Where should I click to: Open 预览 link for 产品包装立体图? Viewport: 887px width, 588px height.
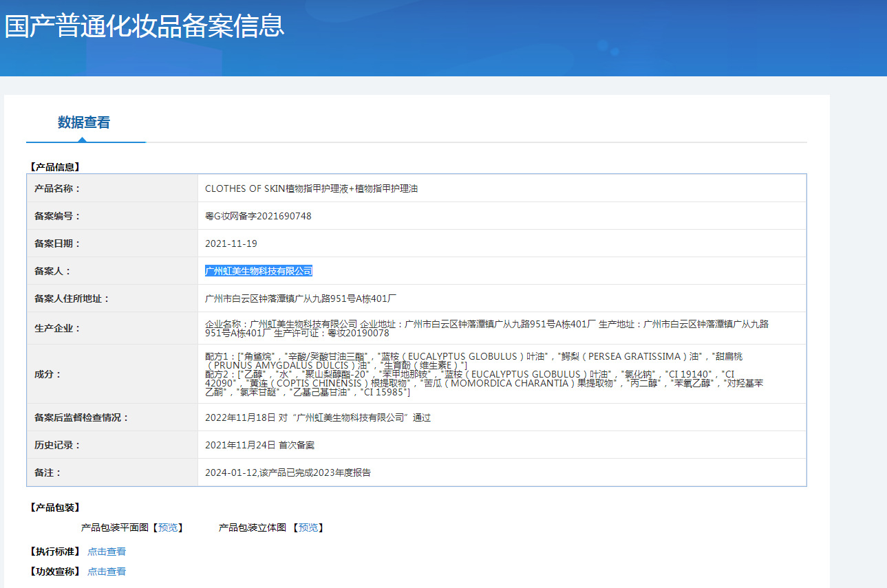[x=308, y=527]
